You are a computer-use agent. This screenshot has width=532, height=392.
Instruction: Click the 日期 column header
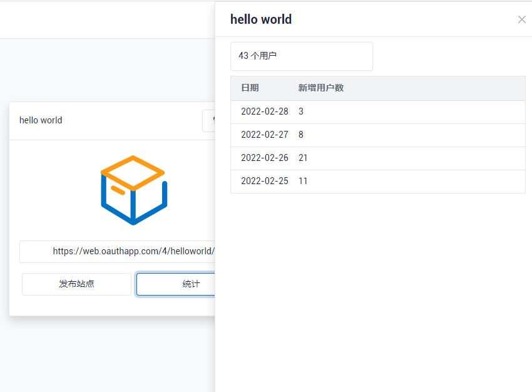250,88
